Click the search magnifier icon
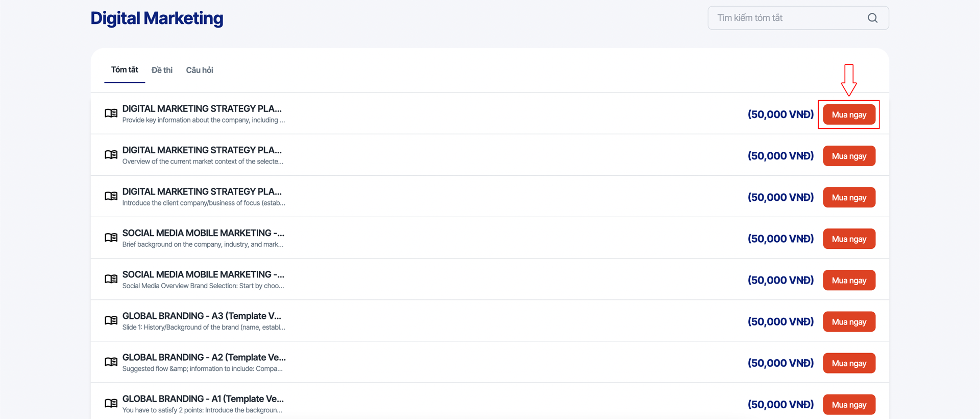The image size is (980, 419). [872, 18]
